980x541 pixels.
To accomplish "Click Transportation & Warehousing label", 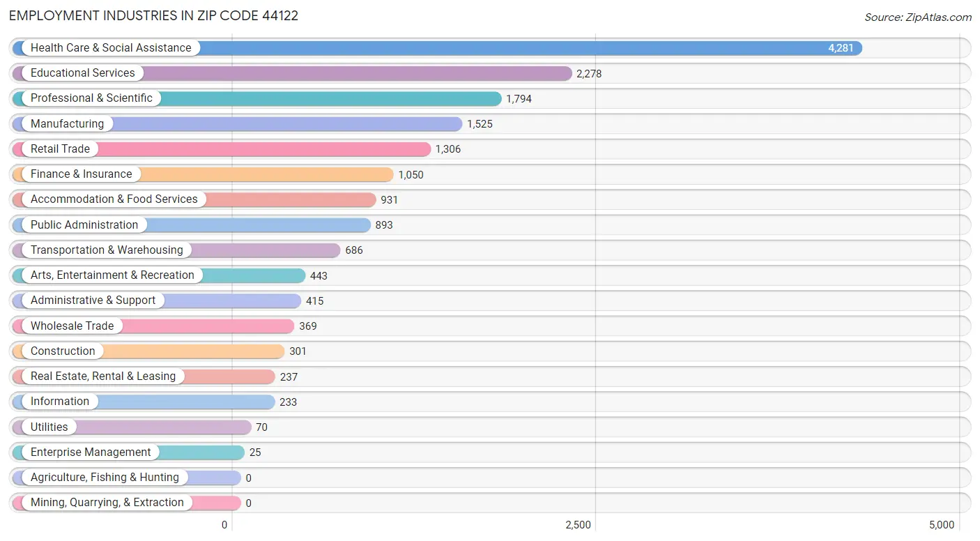I will pyautogui.click(x=107, y=250).
